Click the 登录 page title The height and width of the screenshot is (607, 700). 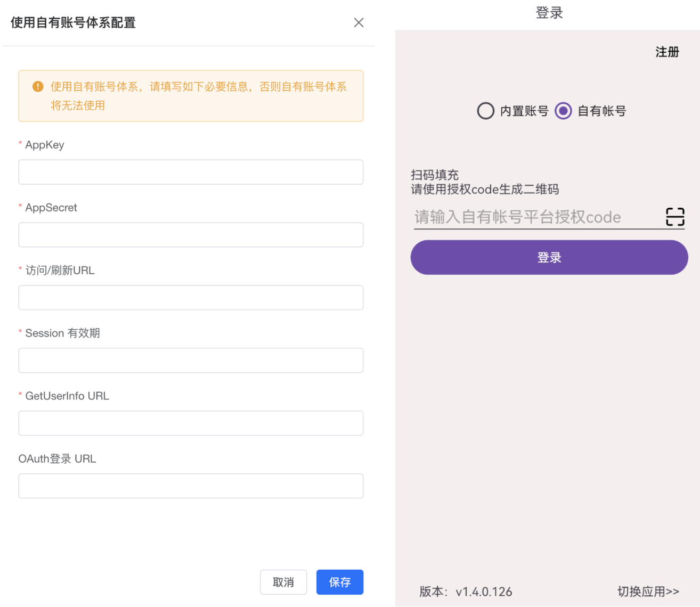[x=549, y=13]
